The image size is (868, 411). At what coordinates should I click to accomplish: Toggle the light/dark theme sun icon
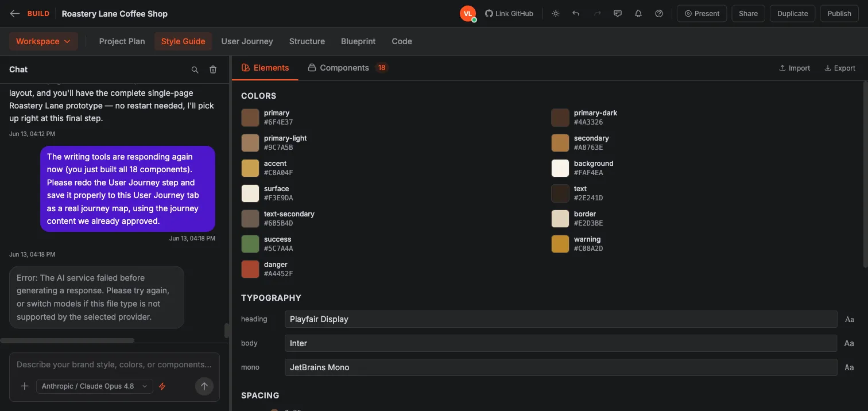(556, 14)
